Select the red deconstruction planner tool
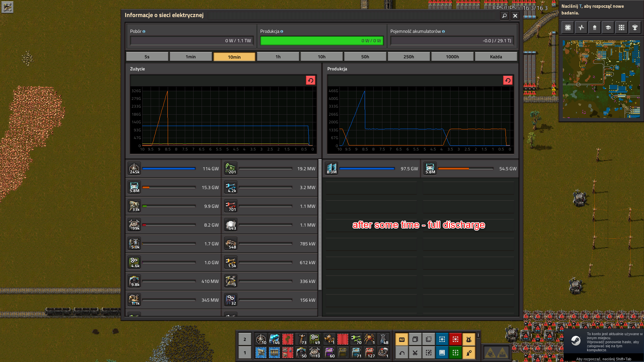The height and width of the screenshot is (362, 644). (455, 340)
